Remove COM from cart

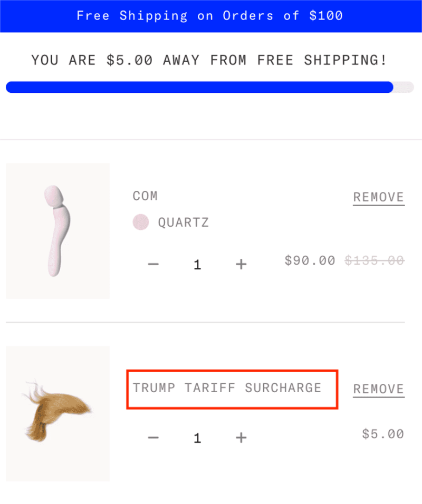[378, 197]
